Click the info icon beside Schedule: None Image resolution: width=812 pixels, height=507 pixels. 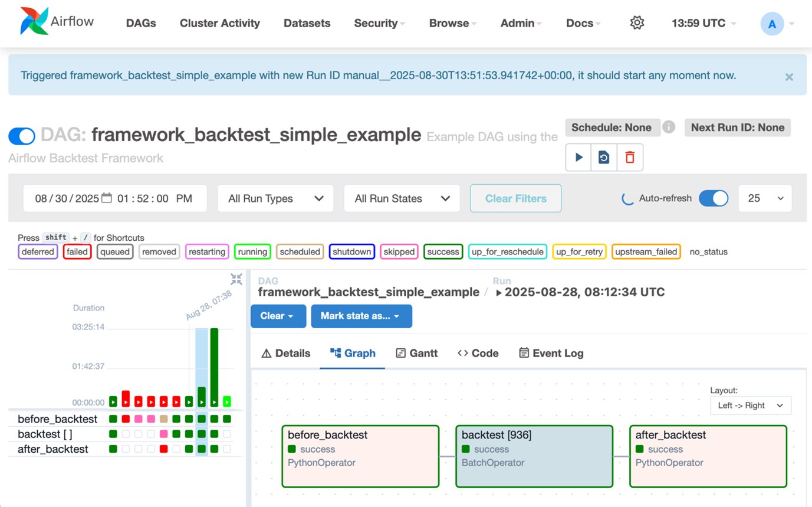coord(669,127)
